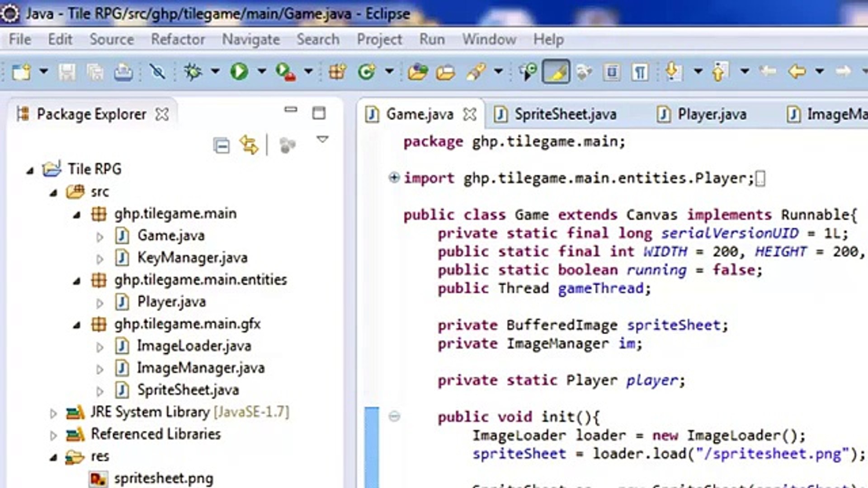This screenshot has height=488, width=868.
Task: Click the import statement expand icon
Action: (393, 178)
